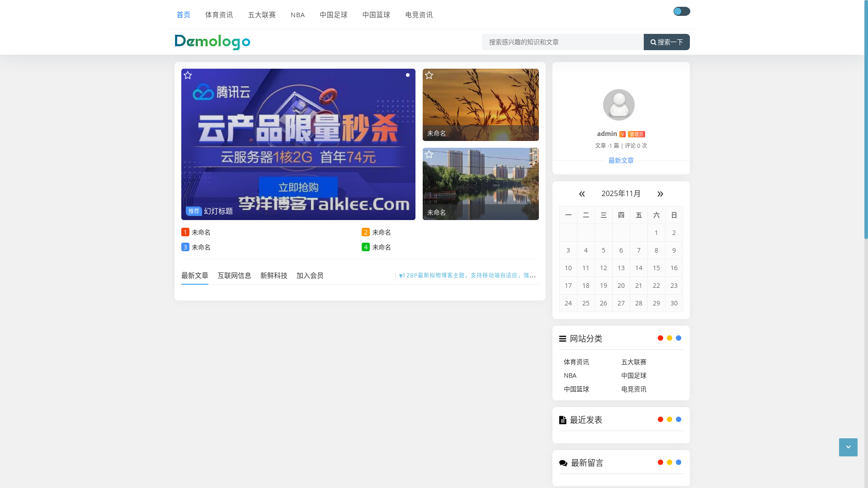Click the 最近发表 document icon
The width and height of the screenshot is (868, 488).
563,420
